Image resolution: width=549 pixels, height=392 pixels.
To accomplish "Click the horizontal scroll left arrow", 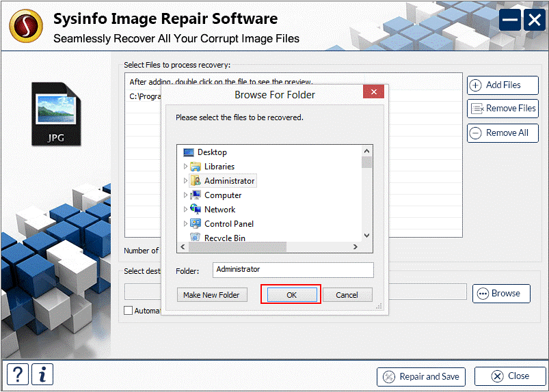I will pos(183,247).
